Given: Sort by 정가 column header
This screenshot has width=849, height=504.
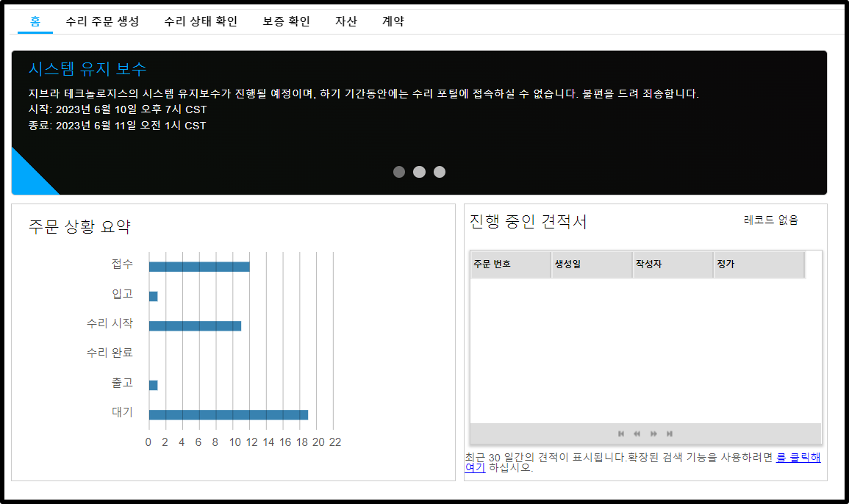Looking at the screenshot, I should pyautogui.click(x=759, y=264).
